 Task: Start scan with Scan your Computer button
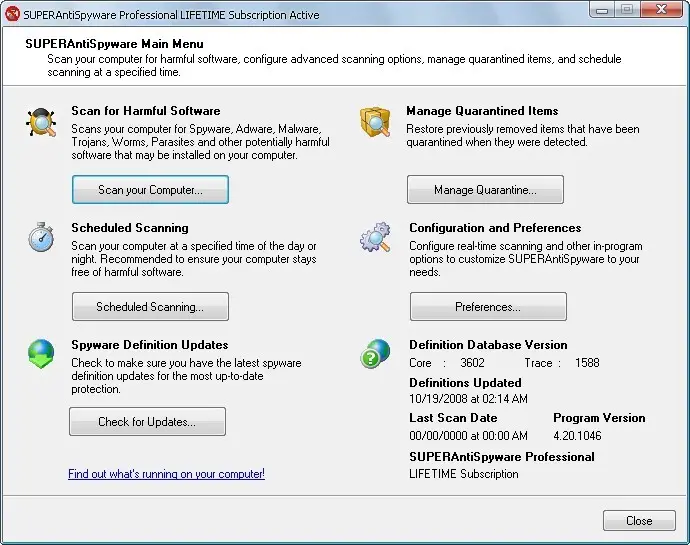(150, 190)
